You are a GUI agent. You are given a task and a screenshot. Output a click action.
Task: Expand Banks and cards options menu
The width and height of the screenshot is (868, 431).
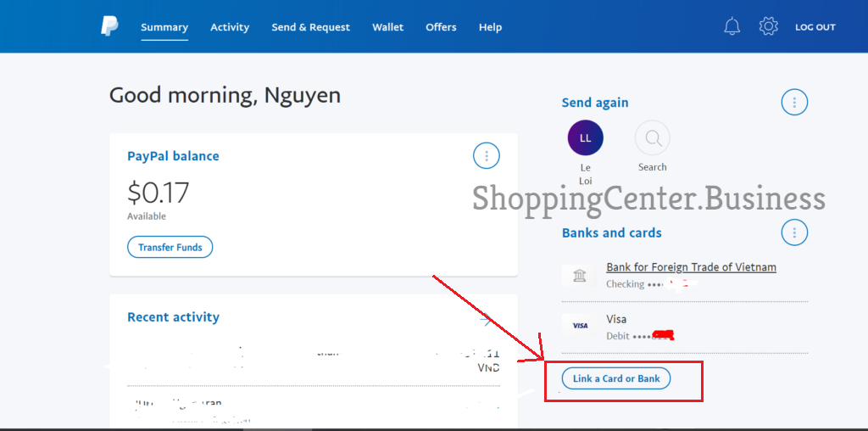click(793, 232)
